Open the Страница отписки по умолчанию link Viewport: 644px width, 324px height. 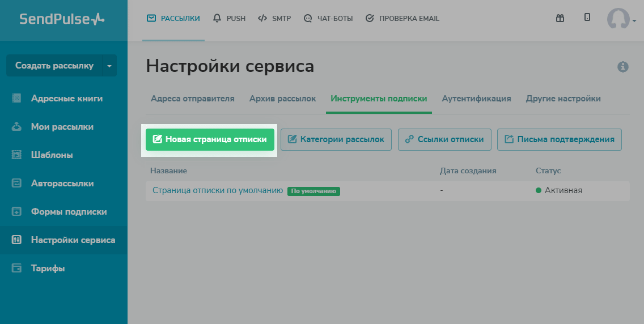tap(217, 190)
